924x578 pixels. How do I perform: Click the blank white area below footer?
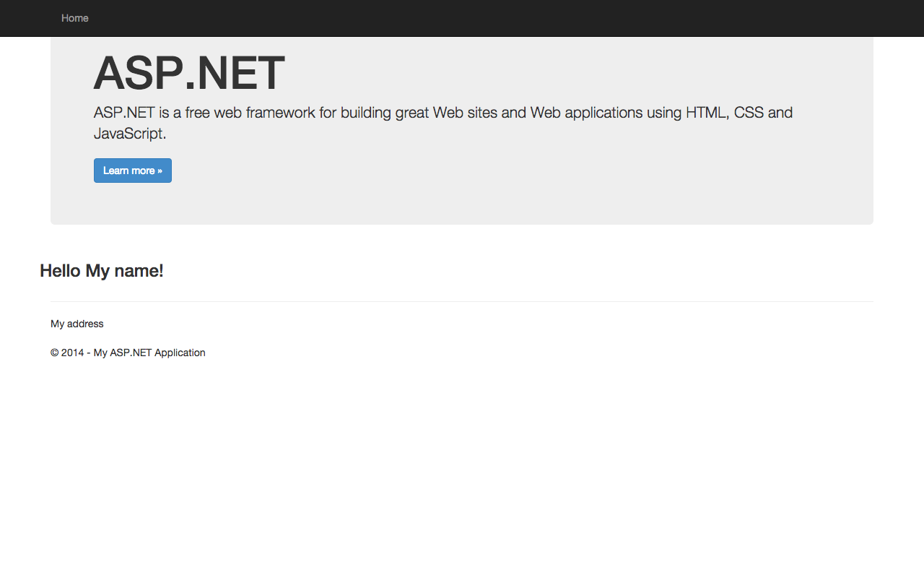click(x=462, y=470)
